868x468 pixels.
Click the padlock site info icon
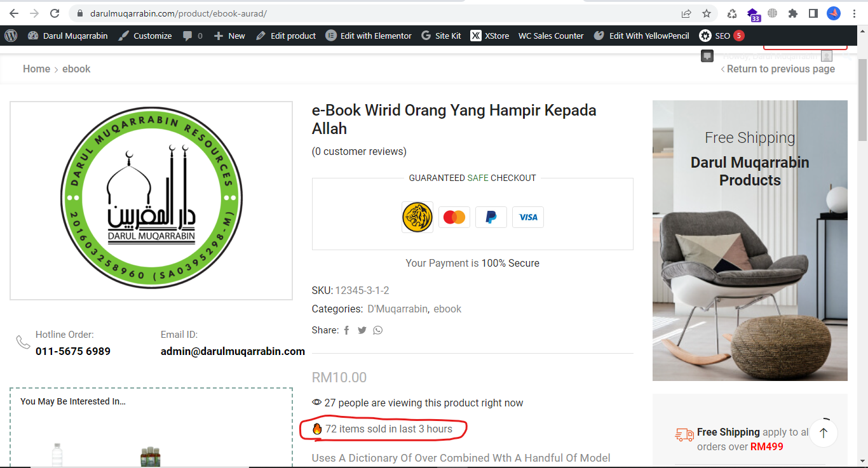click(80, 13)
